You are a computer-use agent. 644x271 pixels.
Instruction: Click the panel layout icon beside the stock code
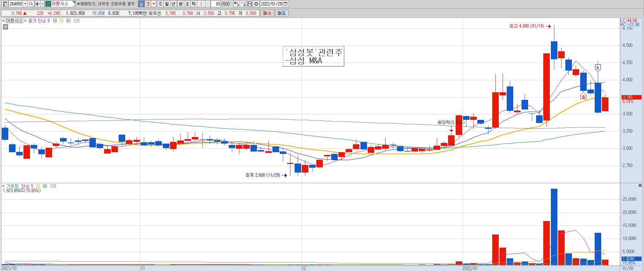(x=5, y=4)
